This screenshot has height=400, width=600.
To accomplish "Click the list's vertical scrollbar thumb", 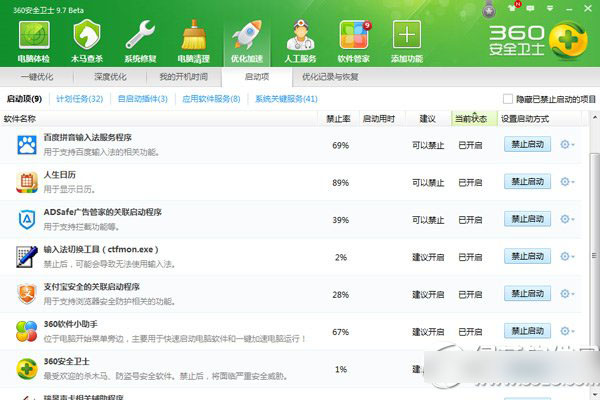I will [x=594, y=253].
